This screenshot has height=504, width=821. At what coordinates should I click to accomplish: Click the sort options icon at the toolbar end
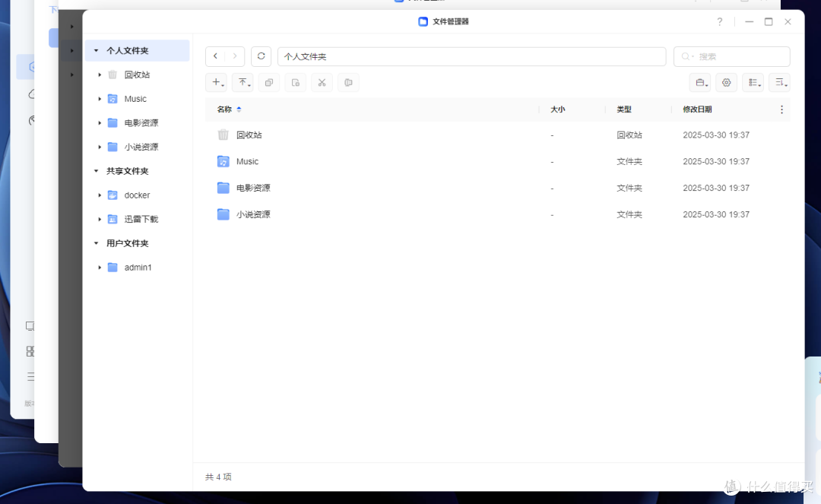[x=780, y=82]
